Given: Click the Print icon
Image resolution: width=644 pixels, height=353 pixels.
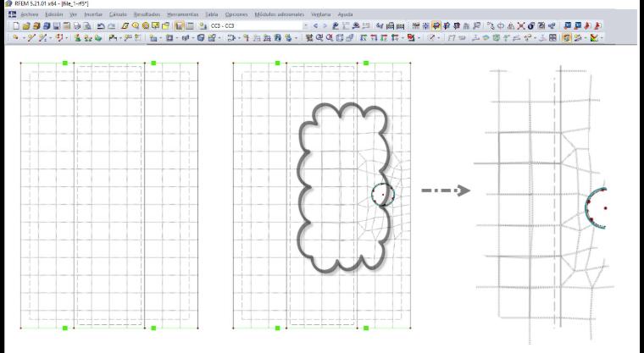Looking at the screenshot, I should (x=77, y=26).
